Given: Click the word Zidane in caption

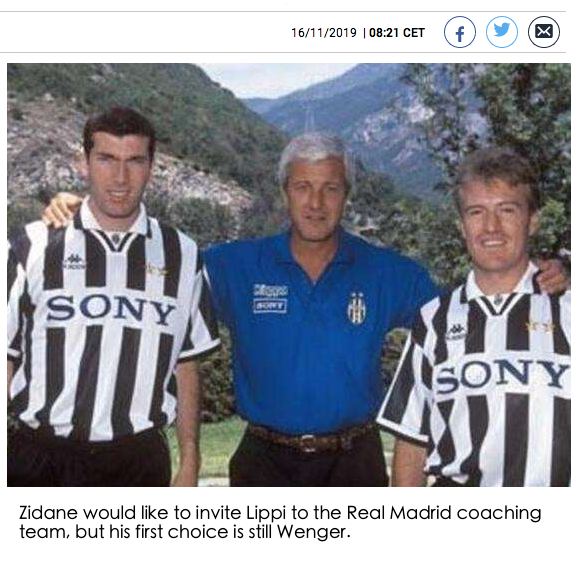Looking at the screenshot, I should tap(48, 513).
